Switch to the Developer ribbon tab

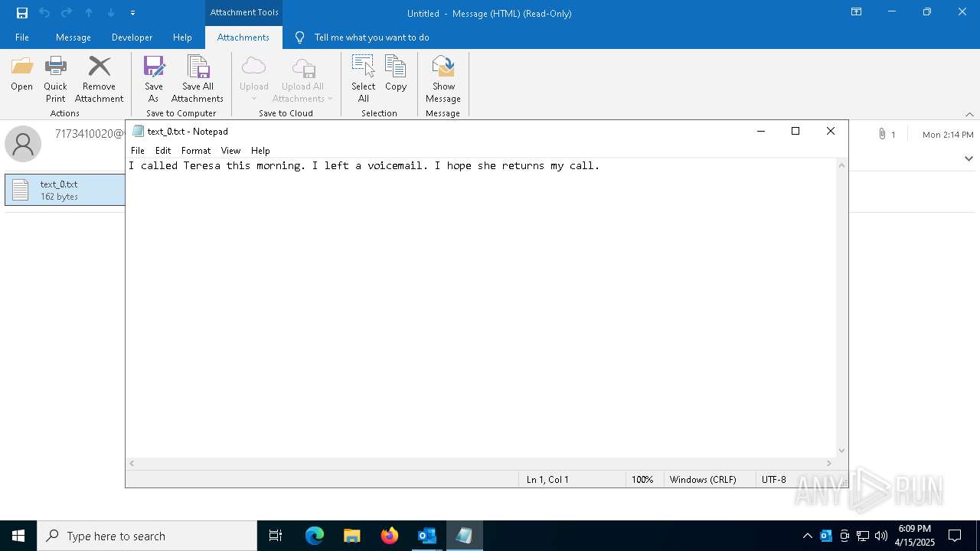pos(132,37)
